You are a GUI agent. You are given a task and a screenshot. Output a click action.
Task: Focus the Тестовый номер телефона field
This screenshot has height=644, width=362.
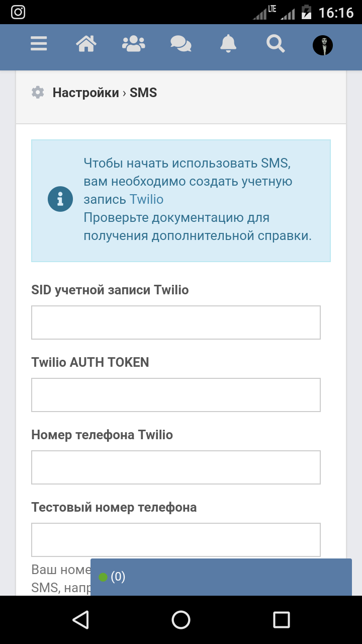pyautogui.click(x=176, y=540)
